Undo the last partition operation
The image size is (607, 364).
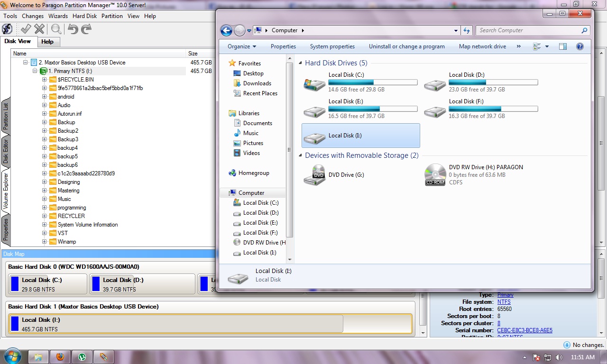click(72, 28)
